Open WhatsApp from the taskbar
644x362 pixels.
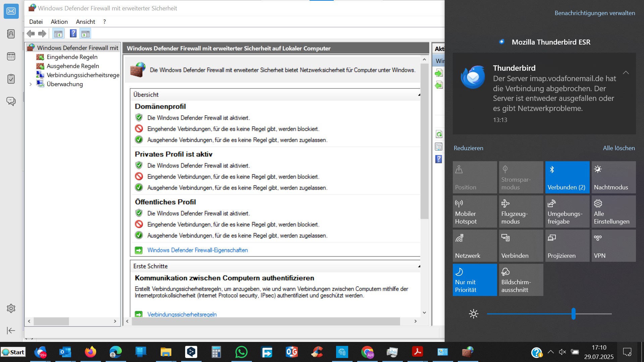point(241,352)
